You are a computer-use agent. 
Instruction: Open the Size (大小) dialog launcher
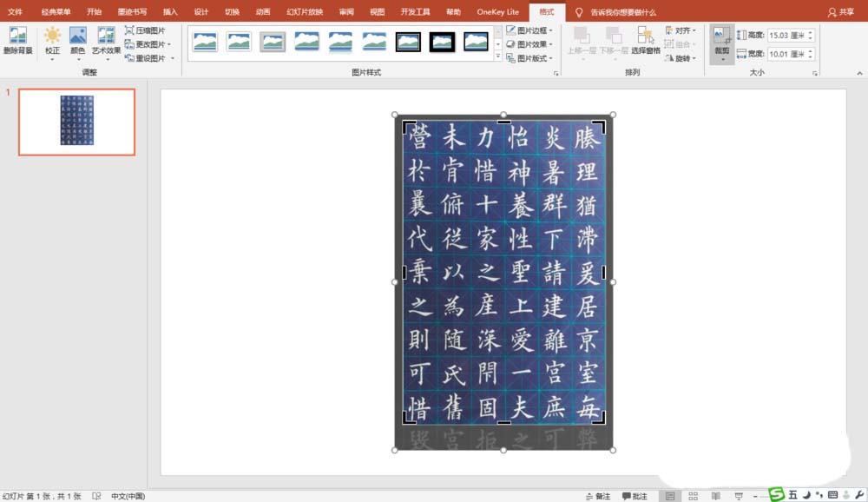(815, 73)
